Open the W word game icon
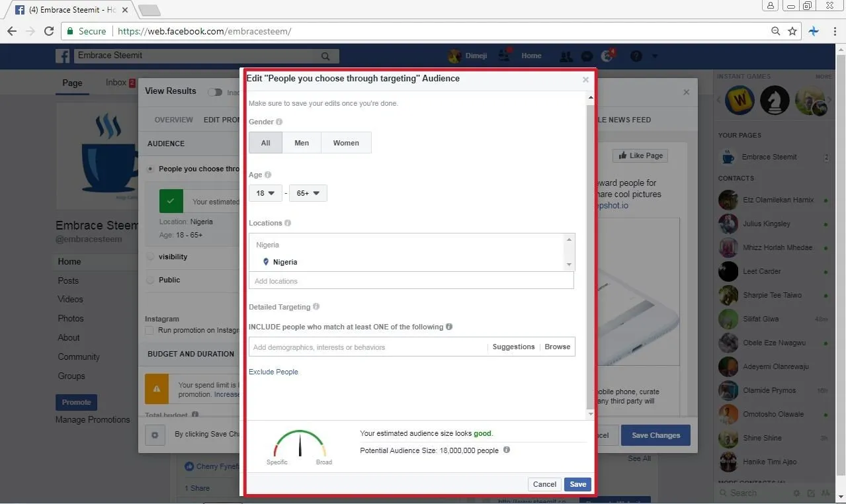Image resolution: width=846 pixels, height=504 pixels. click(739, 101)
